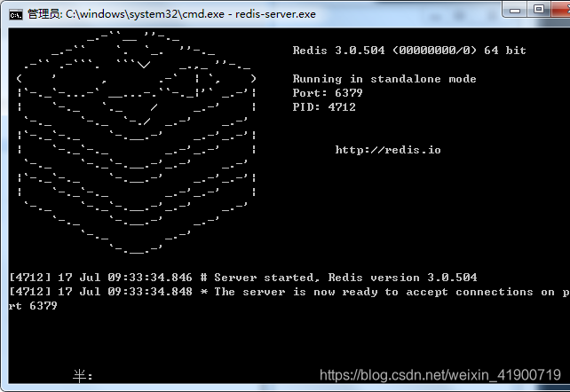The height and width of the screenshot is (392, 570).
Task: Click the 'ready to accept connections' log line
Action: (289, 292)
